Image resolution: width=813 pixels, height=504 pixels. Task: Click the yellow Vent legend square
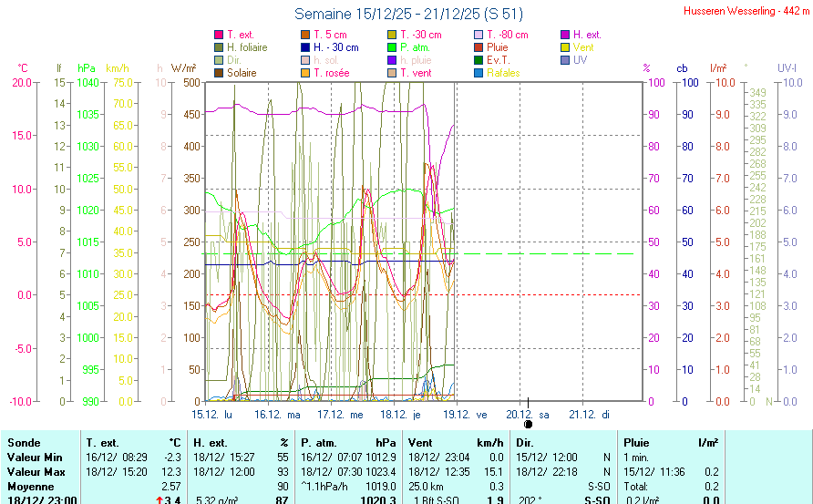[565, 47]
